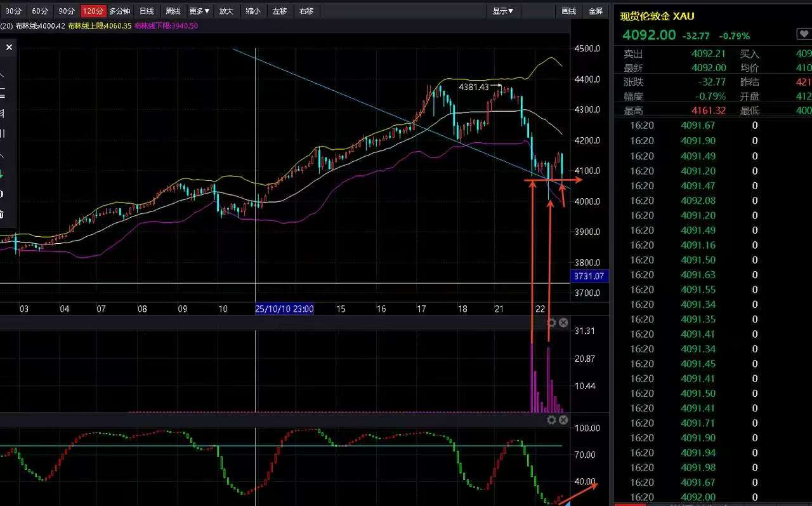812x506 pixels.
Task: Open settings gear of volume indicator panel
Action: 551,323
